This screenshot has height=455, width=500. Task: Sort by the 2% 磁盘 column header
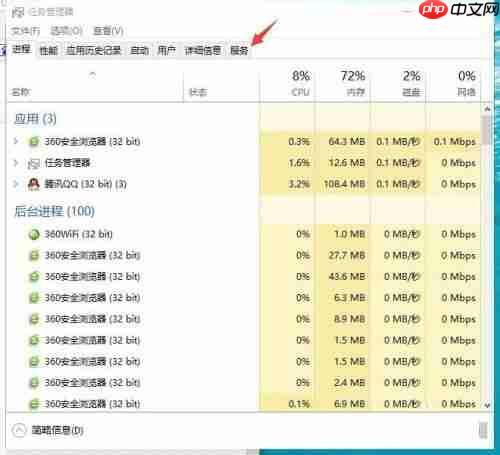click(x=398, y=85)
